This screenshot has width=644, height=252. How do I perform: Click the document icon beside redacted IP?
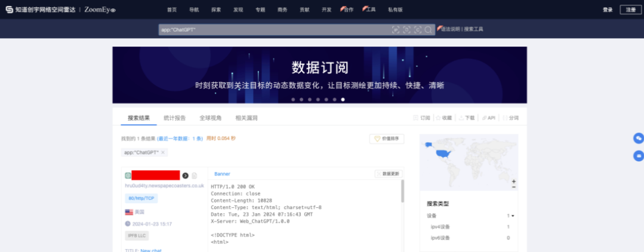pyautogui.click(x=195, y=176)
